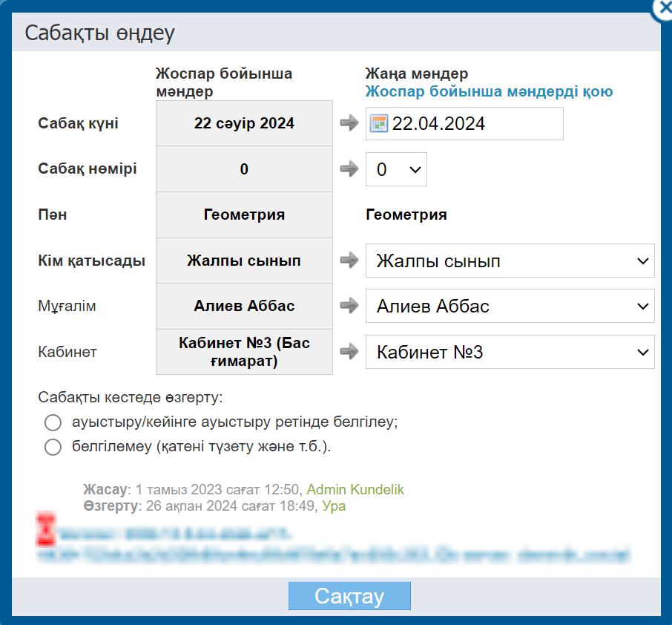Click the calendar icon beside lesson date
Image resolution: width=672 pixels, height=625 pixels.
click(379, 124)
